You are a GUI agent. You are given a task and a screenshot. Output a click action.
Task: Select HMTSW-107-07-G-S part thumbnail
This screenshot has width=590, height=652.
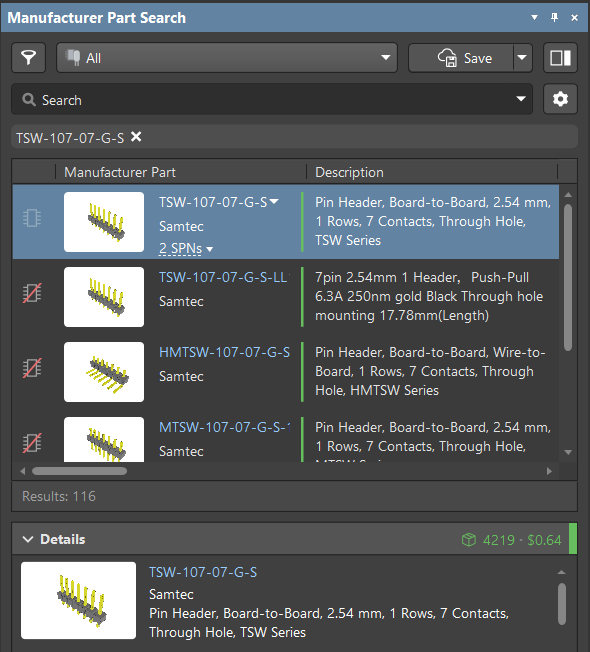(x=104, y=372)
